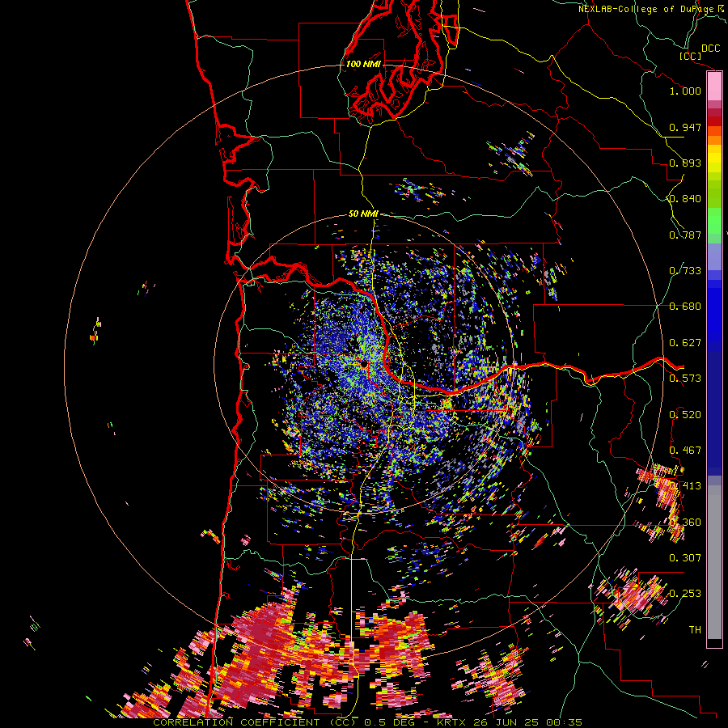Select the 0.467 legend value
Viewport: 728px width, 728px height.
[685, 451]
